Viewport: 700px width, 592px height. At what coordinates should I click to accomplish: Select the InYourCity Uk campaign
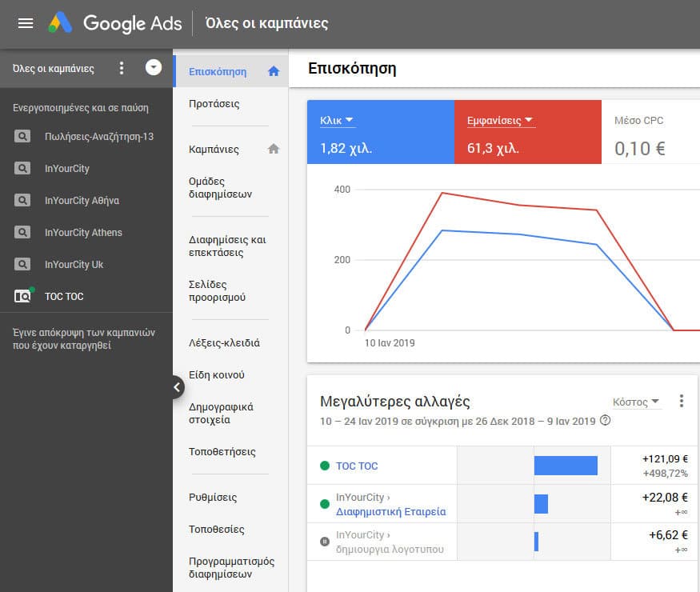[74, 264]
